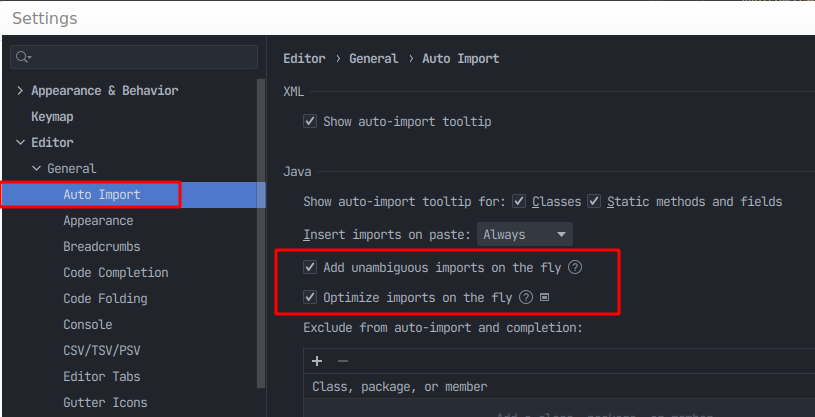Click Auto Import in the breadcrumb path
The image size is (815, 417).
[x=461, y=58]
